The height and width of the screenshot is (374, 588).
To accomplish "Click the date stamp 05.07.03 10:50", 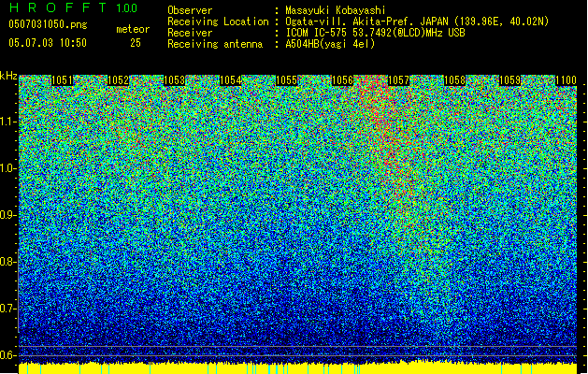I will coord(48,42).
